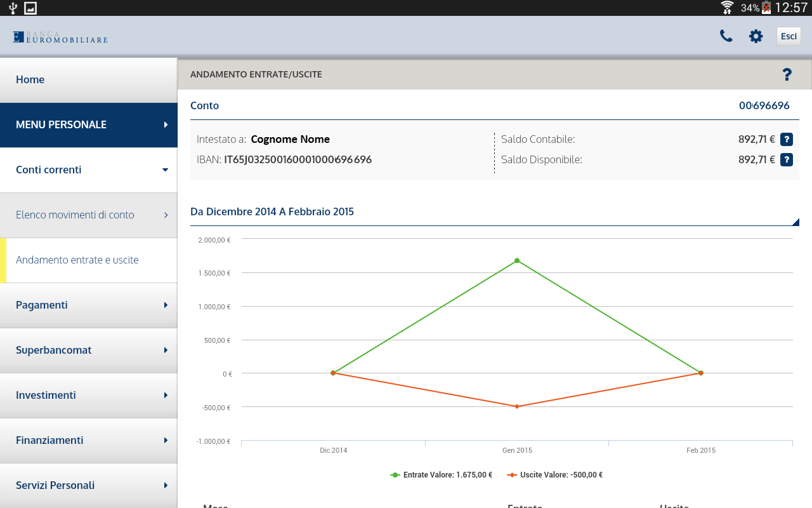
Task: Show help for Saldo Contabile
Action: (x=787, y=139)
